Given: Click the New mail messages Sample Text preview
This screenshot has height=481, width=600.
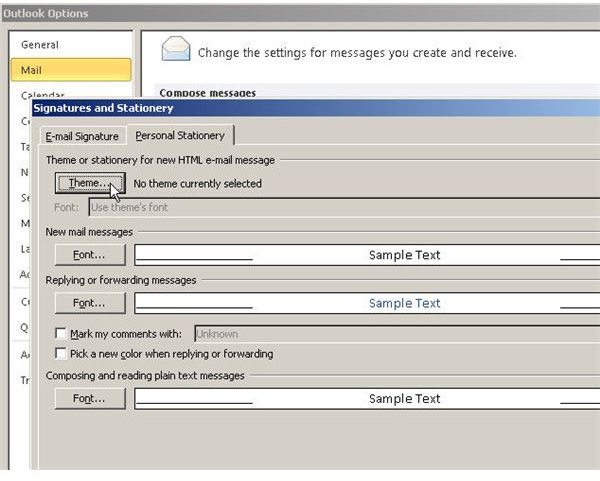Looking at the screenshot, I should (367, 255).
